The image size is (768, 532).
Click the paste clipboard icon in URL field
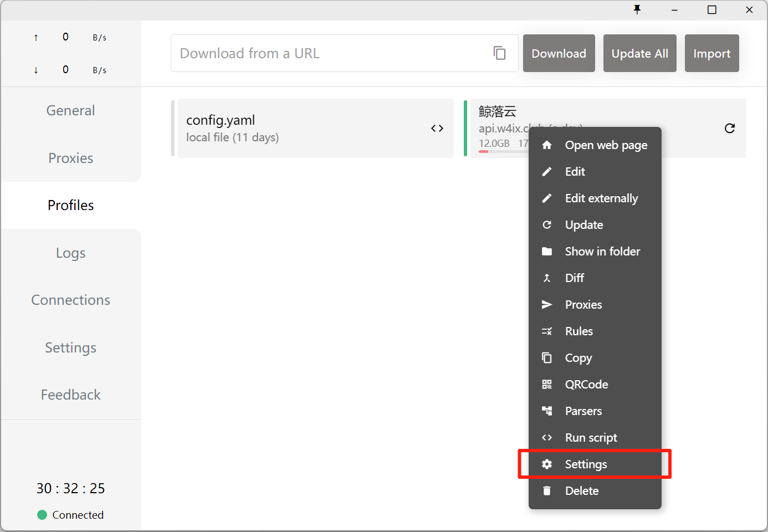tap(499, 53)
